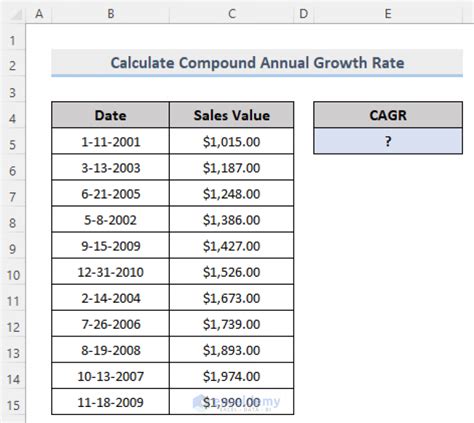Click the Calculate Compound Annual Growth Rate title
474x423 pixels.
click(257, 63)
